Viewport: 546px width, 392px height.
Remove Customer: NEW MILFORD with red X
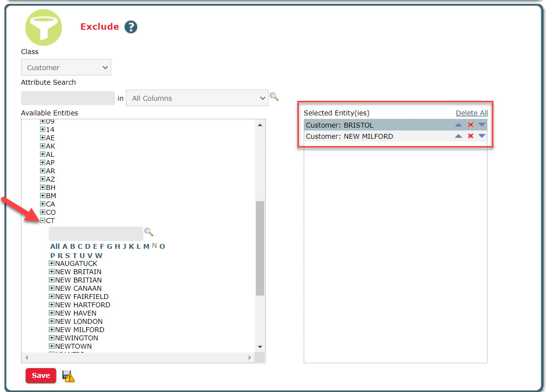(470, 136)
